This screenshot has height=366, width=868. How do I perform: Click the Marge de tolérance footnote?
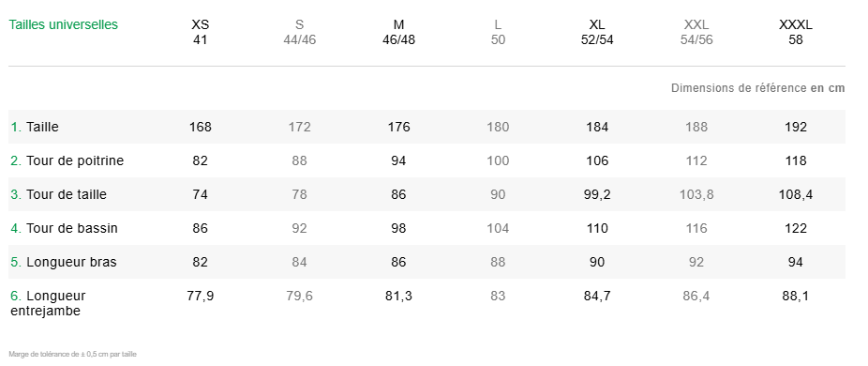pyautogui.click(x=72, y=354)
